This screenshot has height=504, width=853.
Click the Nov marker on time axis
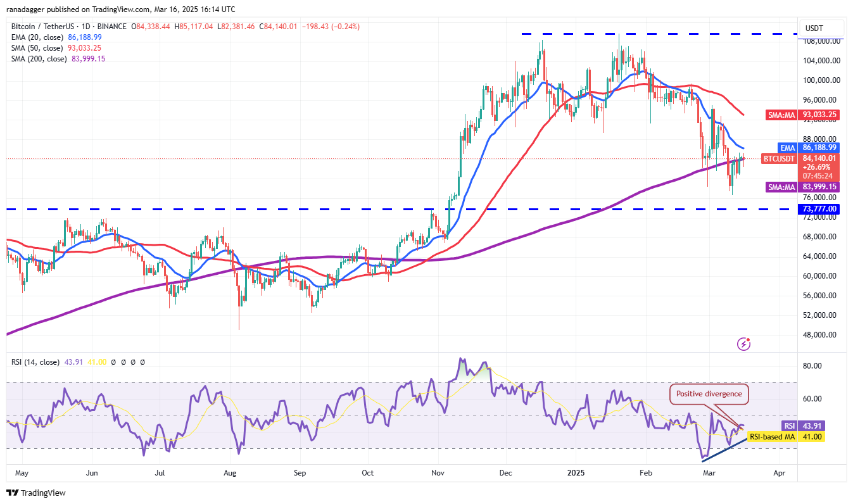(437, 472)
